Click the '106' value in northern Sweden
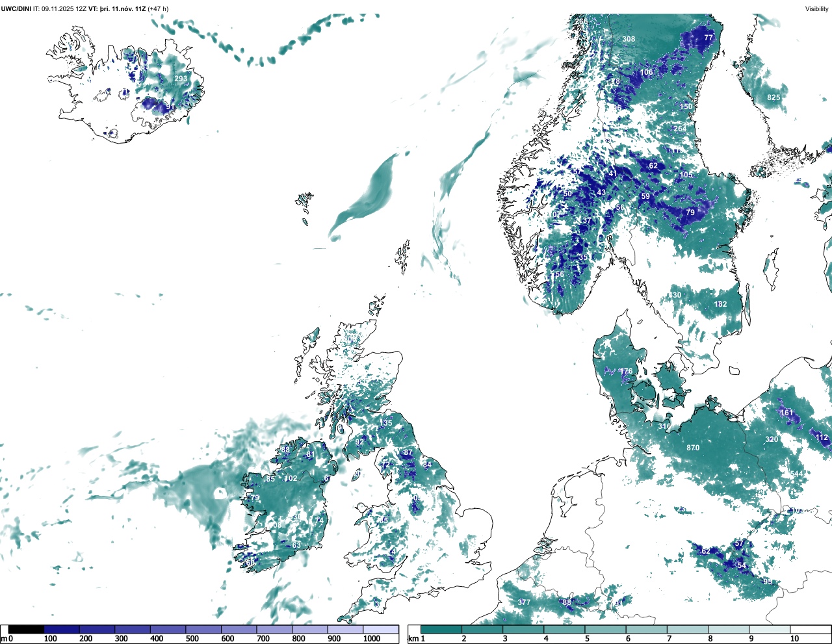Image resolution: width=832 pixels, height=644 pixels. [646, 72]
